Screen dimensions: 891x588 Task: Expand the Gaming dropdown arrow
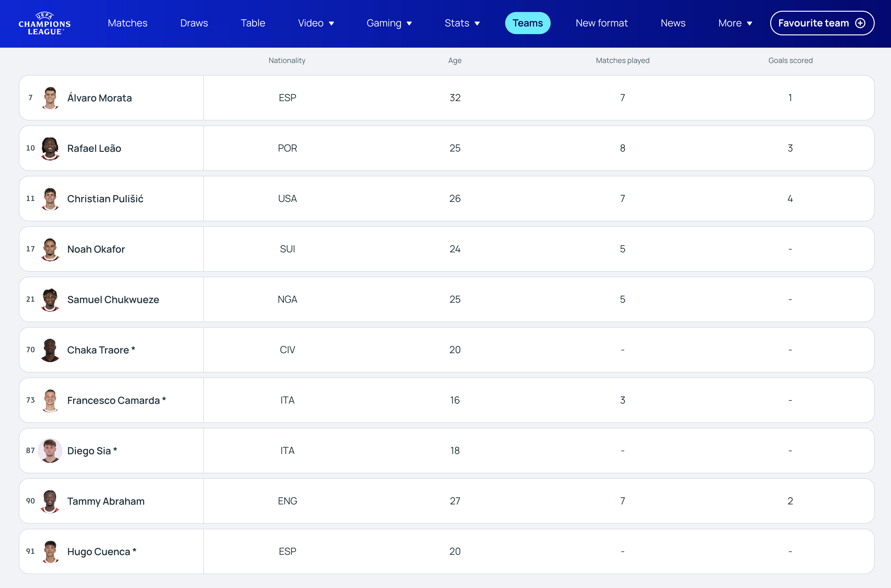[409, 24]
